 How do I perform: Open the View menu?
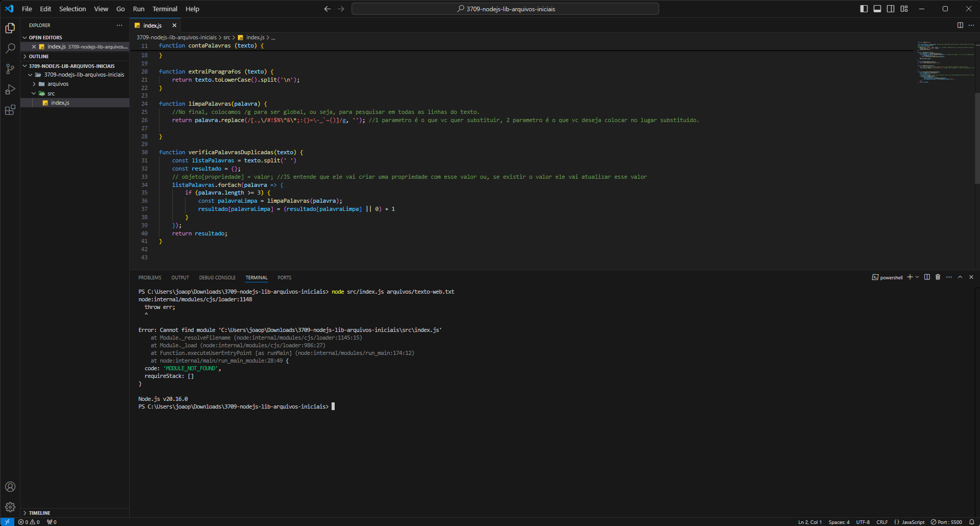coord(101,9)
